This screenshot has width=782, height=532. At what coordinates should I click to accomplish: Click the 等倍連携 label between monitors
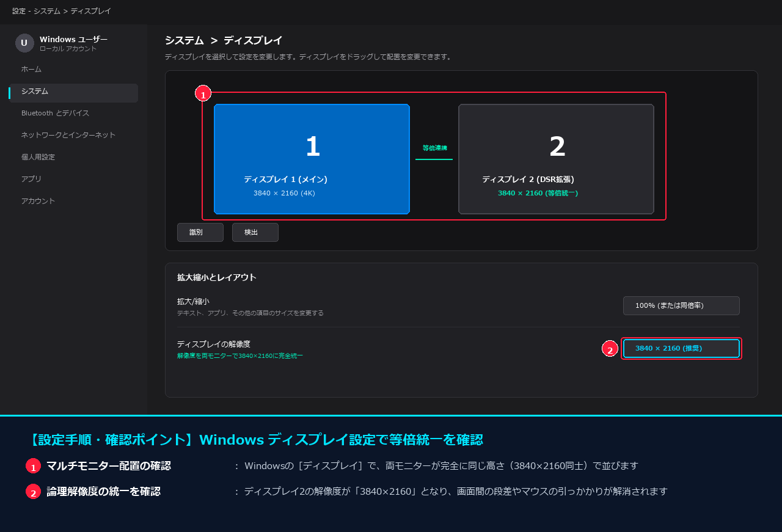pyautogui.click(x=434, y=148)
